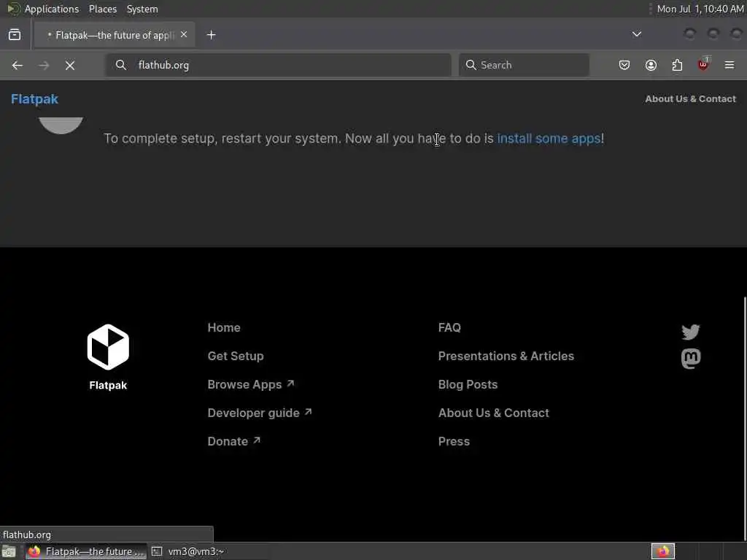Image resolution: width=747 pixels, height=560 pixels.
Task: Open the Pocket save icon
Action: point(624,65)
